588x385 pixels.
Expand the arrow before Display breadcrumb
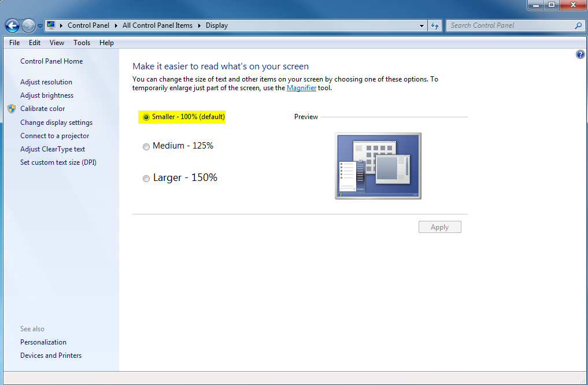point(199,25)
